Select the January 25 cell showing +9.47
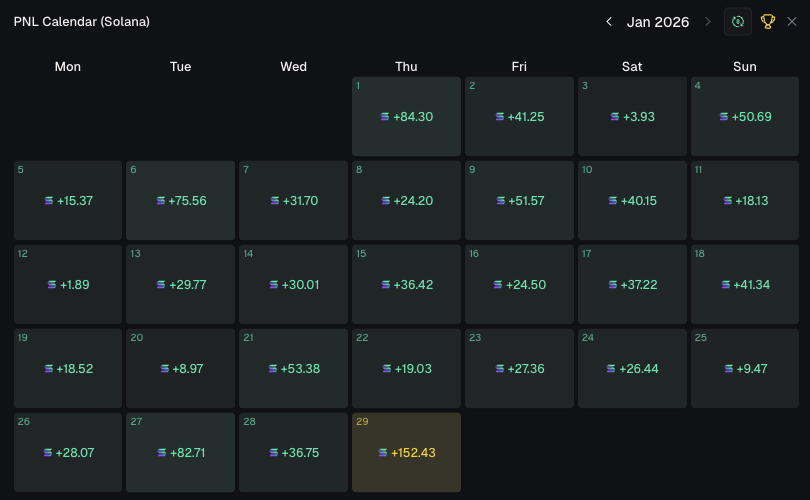This screenshot has width=810, height=500. tap(745, 368)
